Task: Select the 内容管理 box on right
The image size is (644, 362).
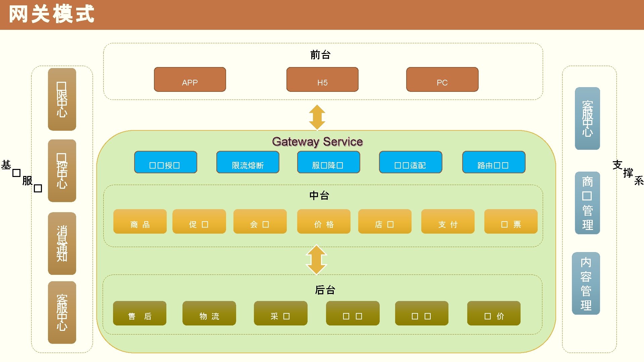Action: coord(586,284)
